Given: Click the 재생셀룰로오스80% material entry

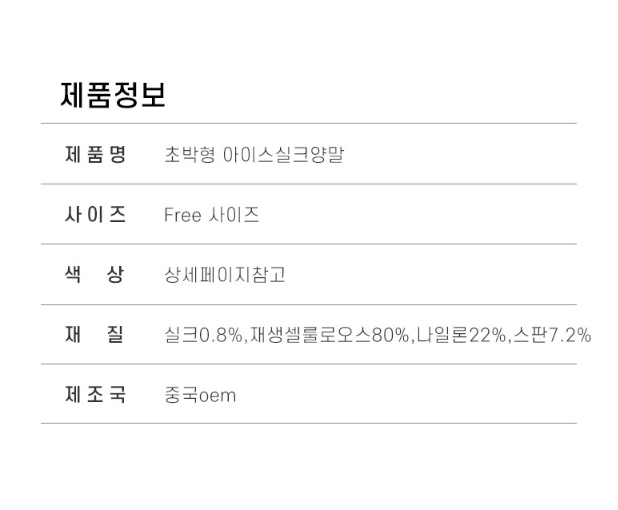Looking at the screenshot, I should tap(331, 335).
